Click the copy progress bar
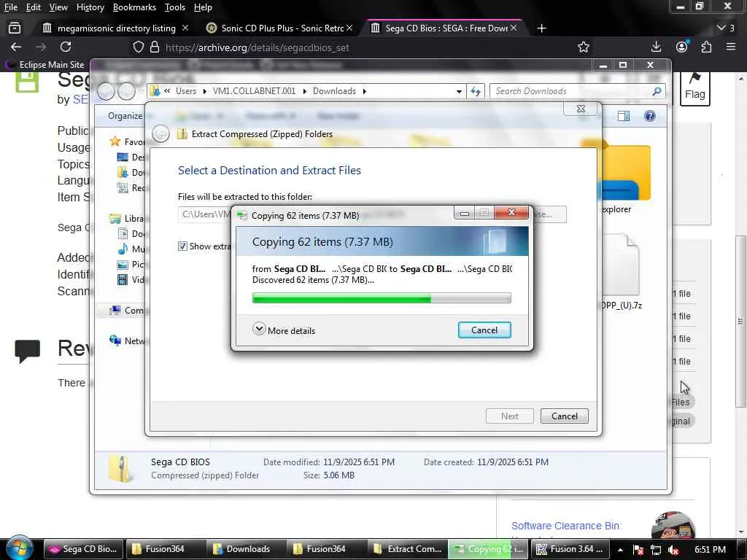Image resolution: width=747 pixels, height=560 pixels. pos(382,298)
